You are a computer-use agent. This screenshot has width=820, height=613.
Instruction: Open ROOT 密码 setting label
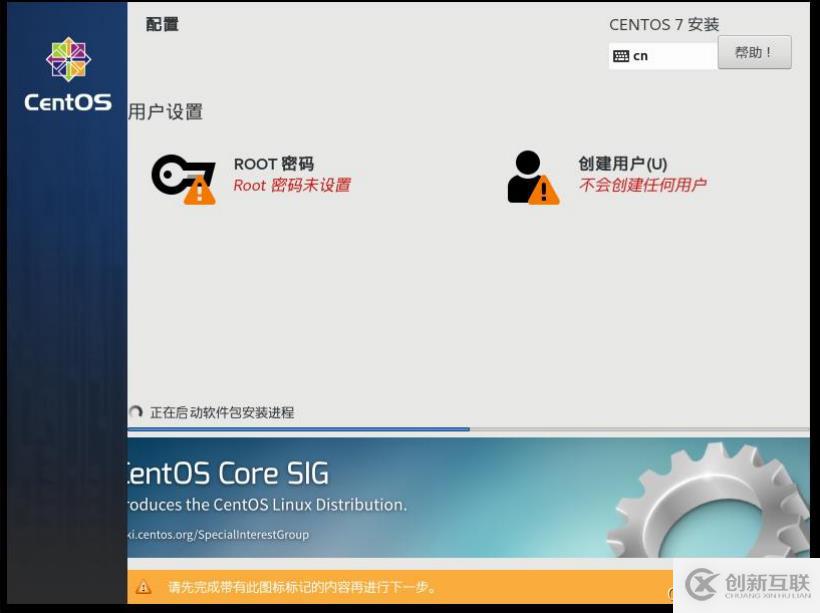pos(274,164)
